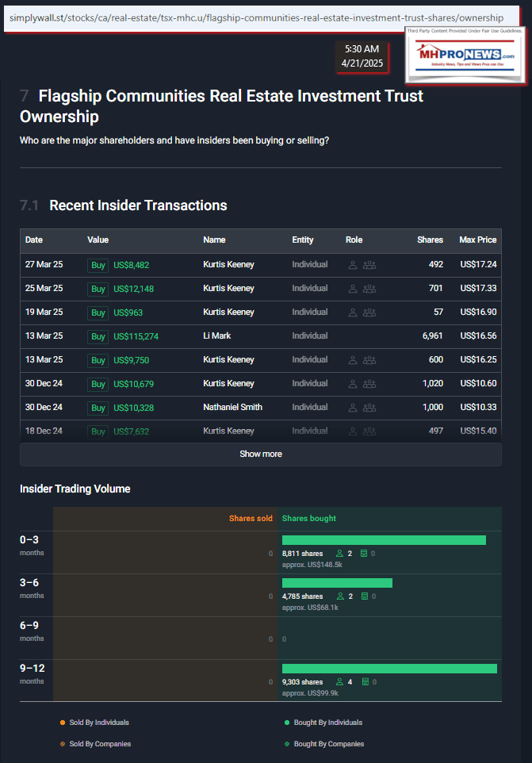The image size is (532, 763).
Task: Click the name Nathaniel Smith
Action: pos(232,408)
